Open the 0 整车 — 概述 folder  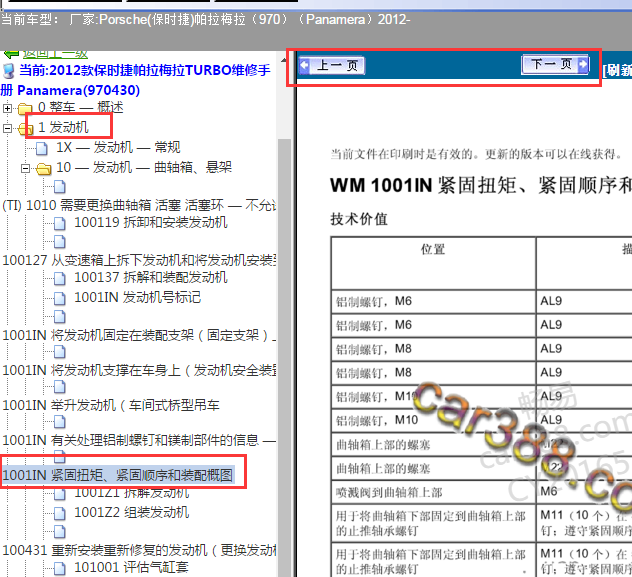81,107
